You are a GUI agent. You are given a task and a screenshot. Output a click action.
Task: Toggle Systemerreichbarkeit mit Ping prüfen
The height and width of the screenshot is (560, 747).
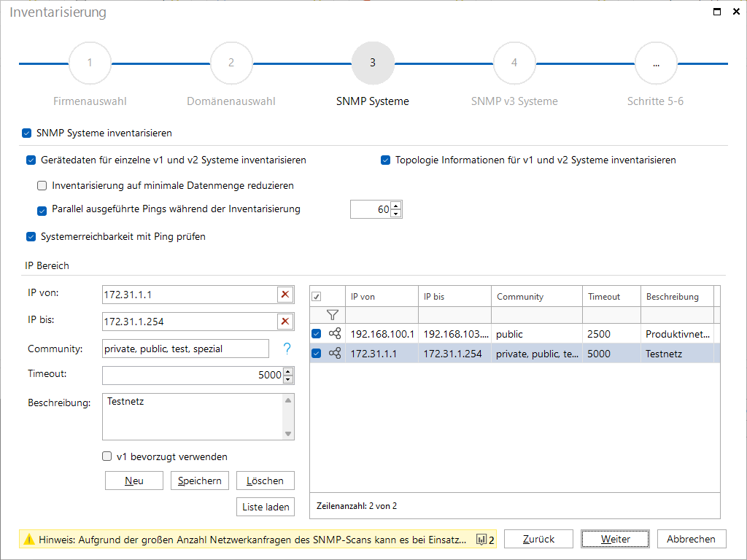coord(31,237)
